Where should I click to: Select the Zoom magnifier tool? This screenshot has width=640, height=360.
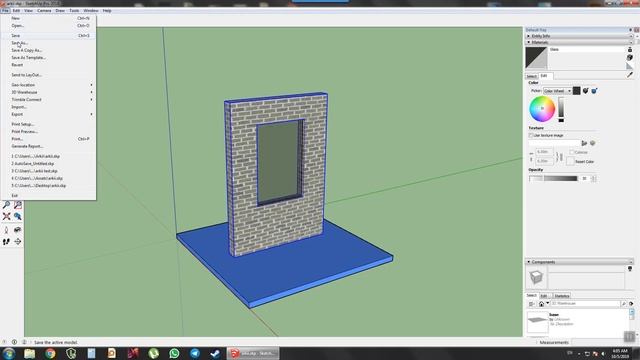point(7,205)
